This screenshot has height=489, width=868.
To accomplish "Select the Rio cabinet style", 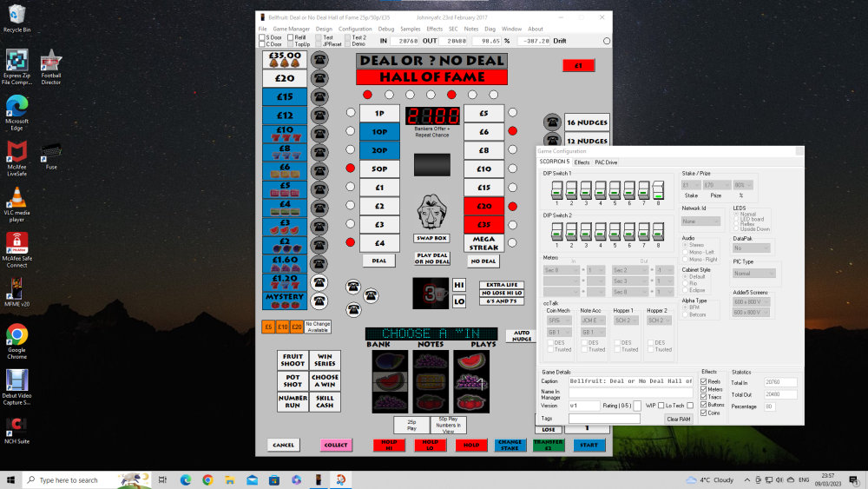I will tap(686, 283).
